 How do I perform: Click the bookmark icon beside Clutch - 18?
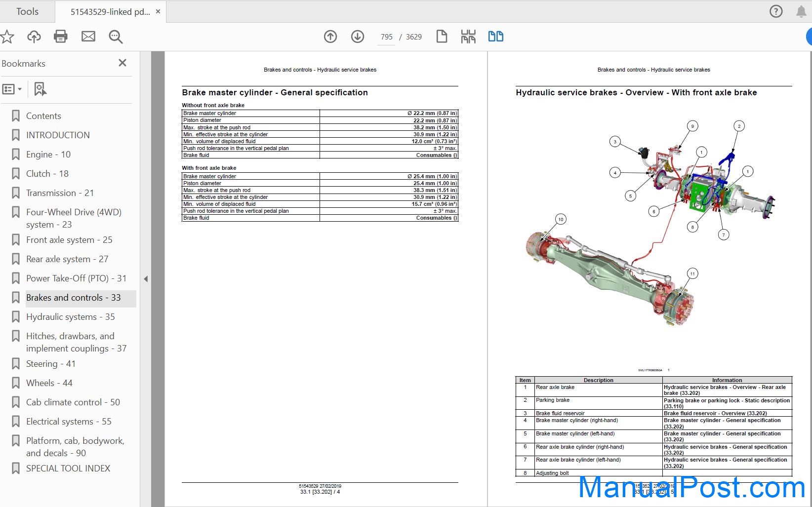16,174
